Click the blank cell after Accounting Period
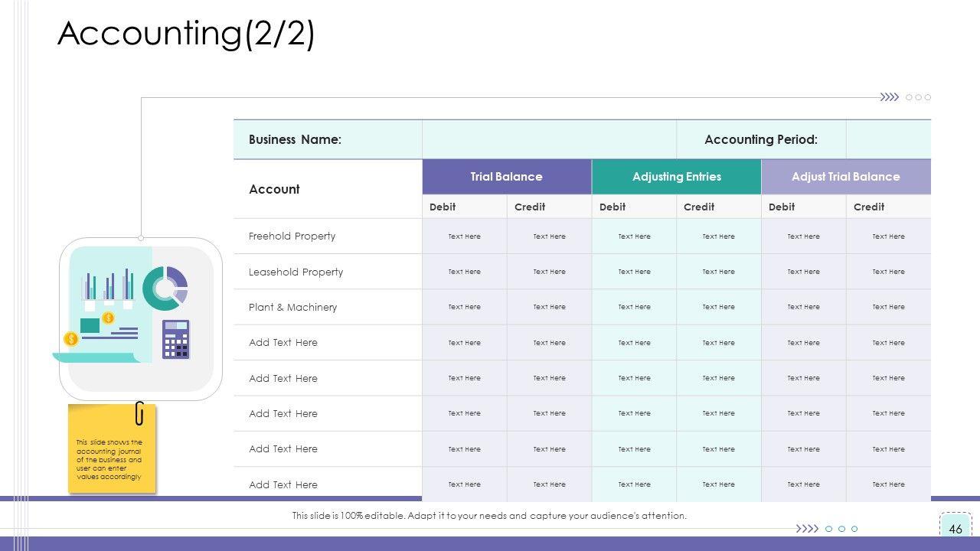This screenshot has width=980, height=551. click(888, 139)
